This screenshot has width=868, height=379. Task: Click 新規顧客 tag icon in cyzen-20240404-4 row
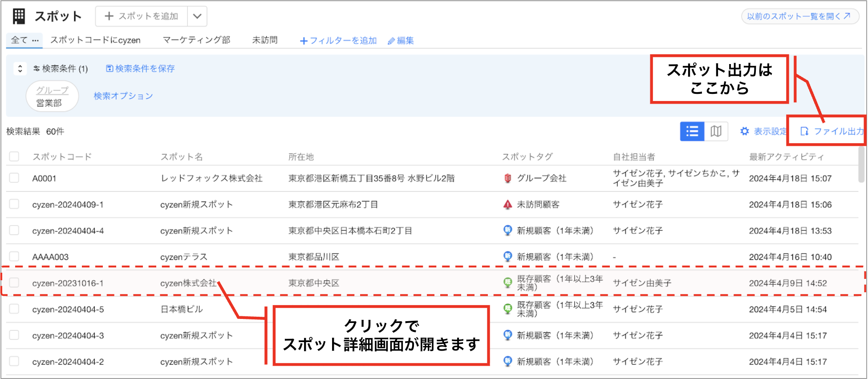507,230
